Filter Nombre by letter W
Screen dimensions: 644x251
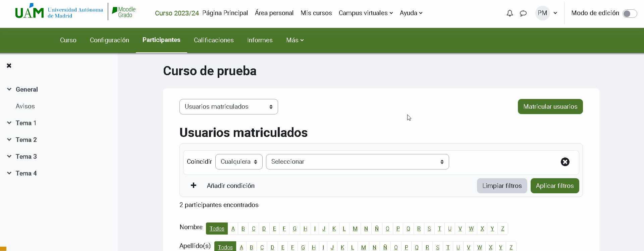pos(471,229)
